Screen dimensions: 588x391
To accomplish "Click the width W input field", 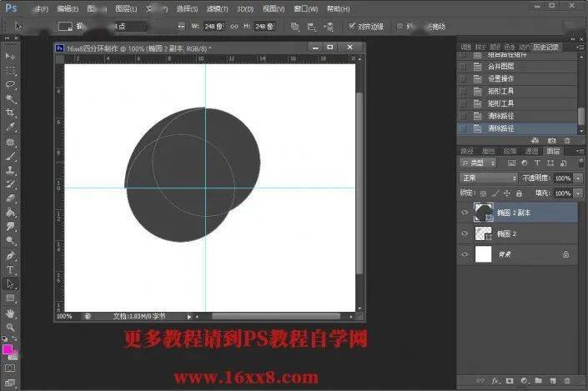I will (x=214, y=26).
